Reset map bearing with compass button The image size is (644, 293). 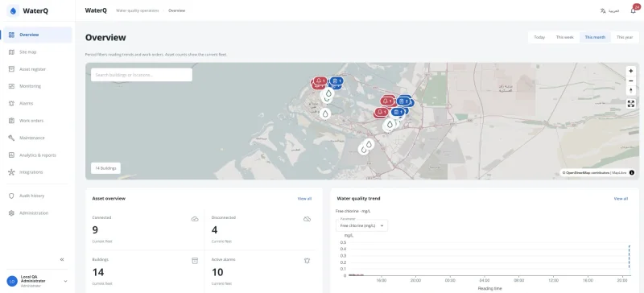(x=631, y=91)
